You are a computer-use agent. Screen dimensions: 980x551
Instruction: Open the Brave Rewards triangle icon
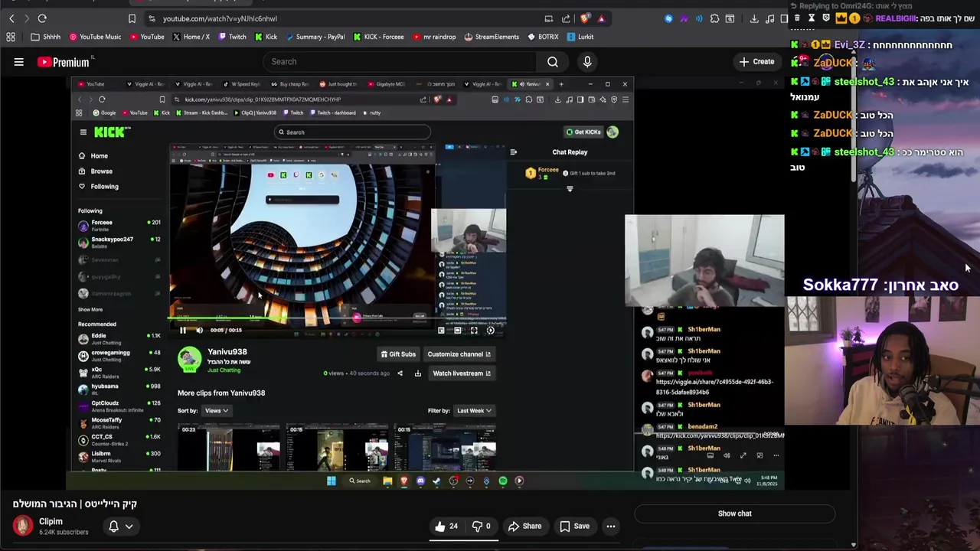point(601,18)
